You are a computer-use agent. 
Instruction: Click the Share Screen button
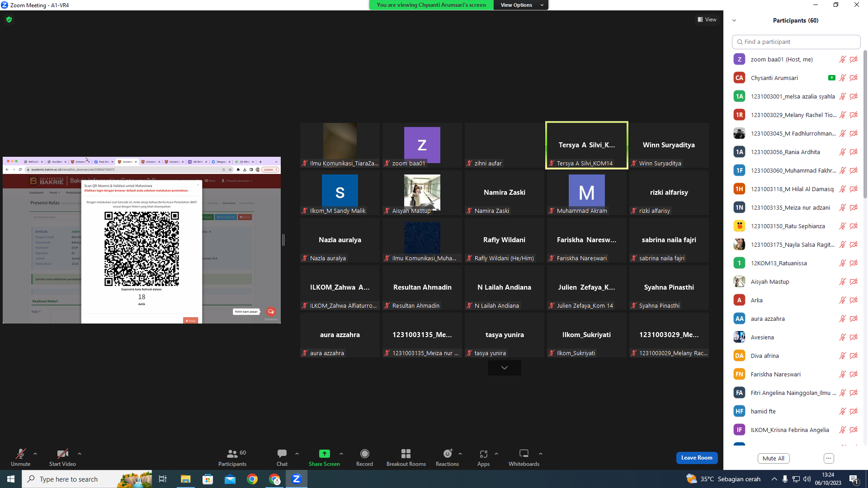pyautogui.click(x=324, y=457)
